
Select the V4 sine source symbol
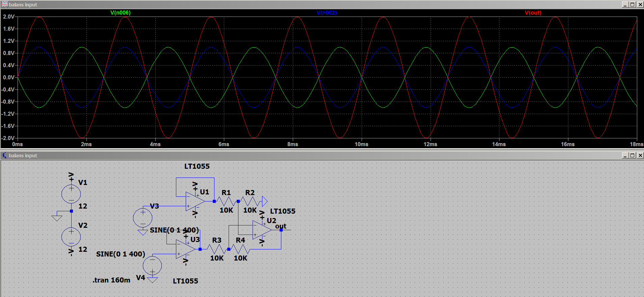[x=152, y=265]
